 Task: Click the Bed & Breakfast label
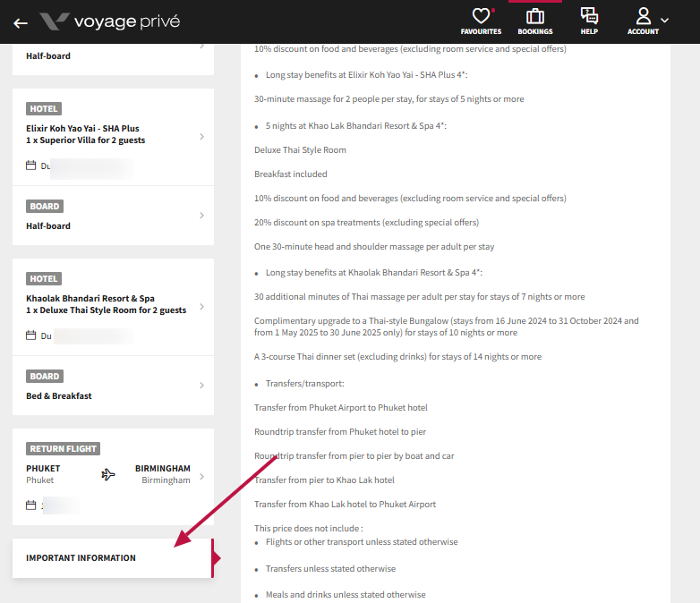tap(59, 396)
